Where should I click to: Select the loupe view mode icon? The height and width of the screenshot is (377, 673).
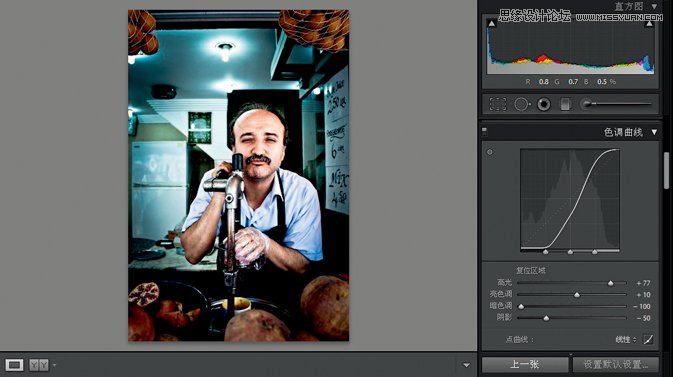click(x=14, y=365)
